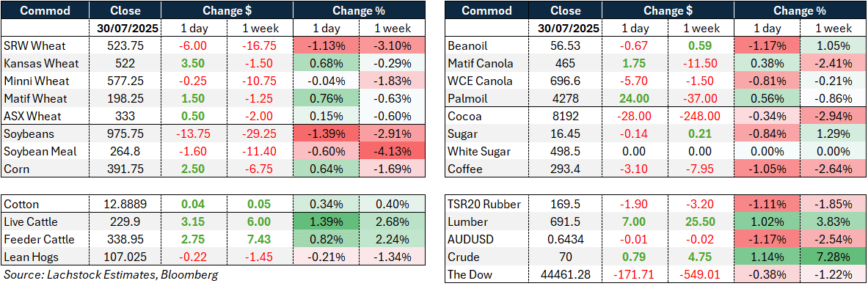Select the right table Change % header

click(800, 10)
